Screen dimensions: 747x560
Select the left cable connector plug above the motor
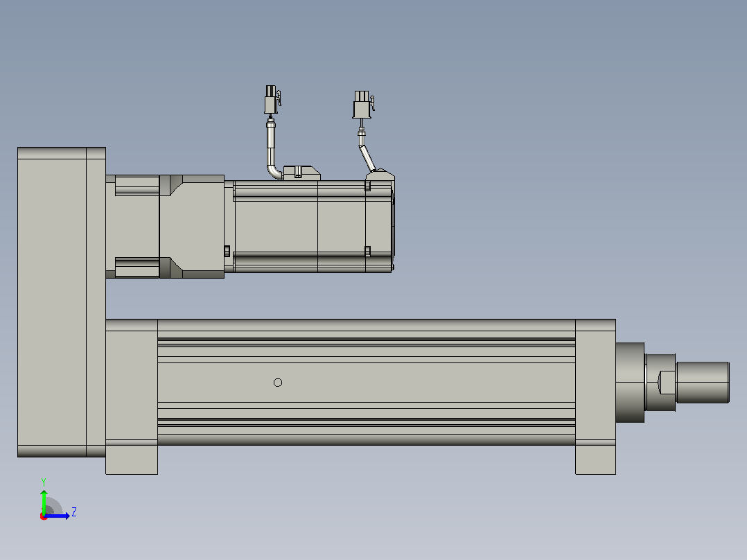(x=272, y=100)
